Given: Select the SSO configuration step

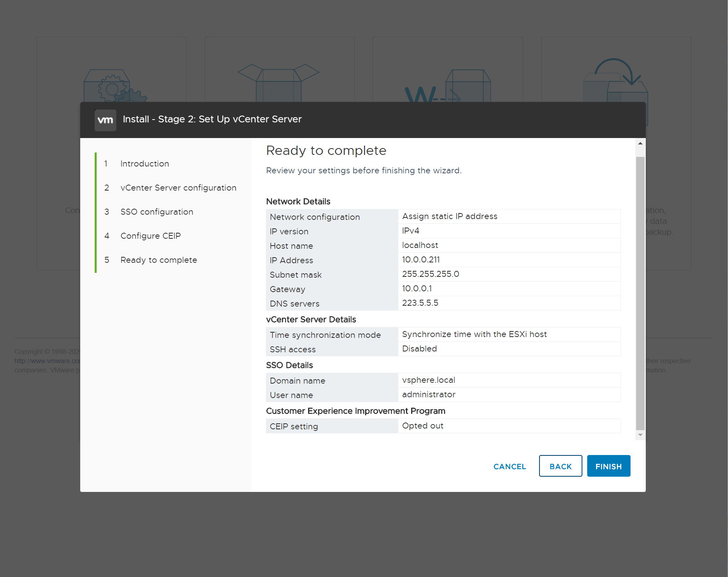Looking at the screenshot, I should point(157,212).
